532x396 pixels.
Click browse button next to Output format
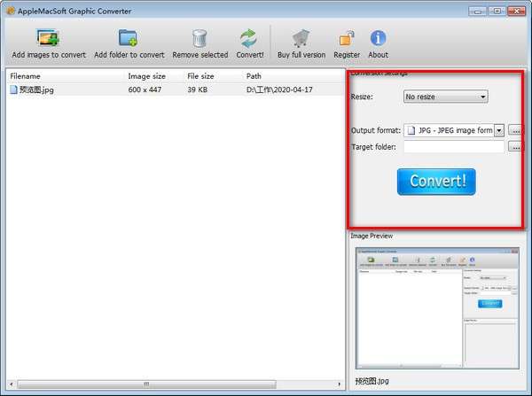515,130
